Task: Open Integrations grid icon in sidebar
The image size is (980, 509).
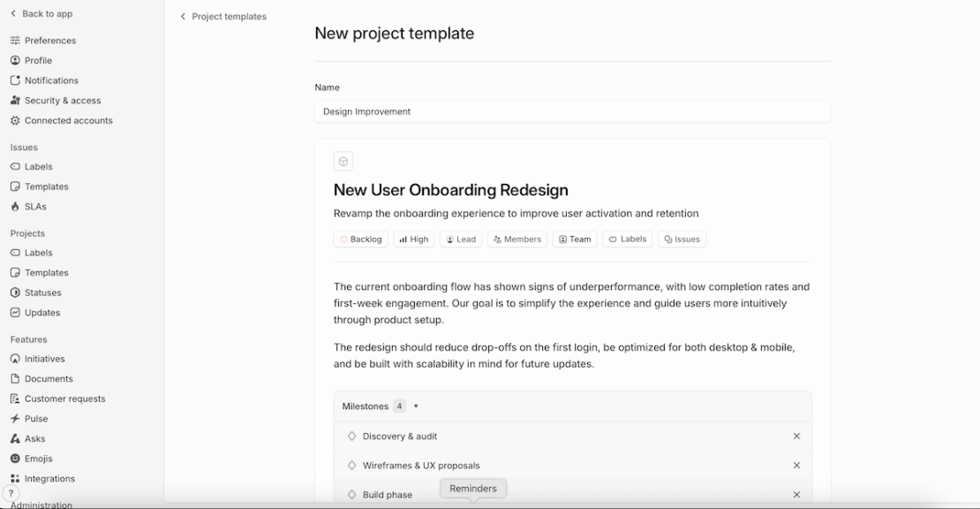Action: (15, 479)
